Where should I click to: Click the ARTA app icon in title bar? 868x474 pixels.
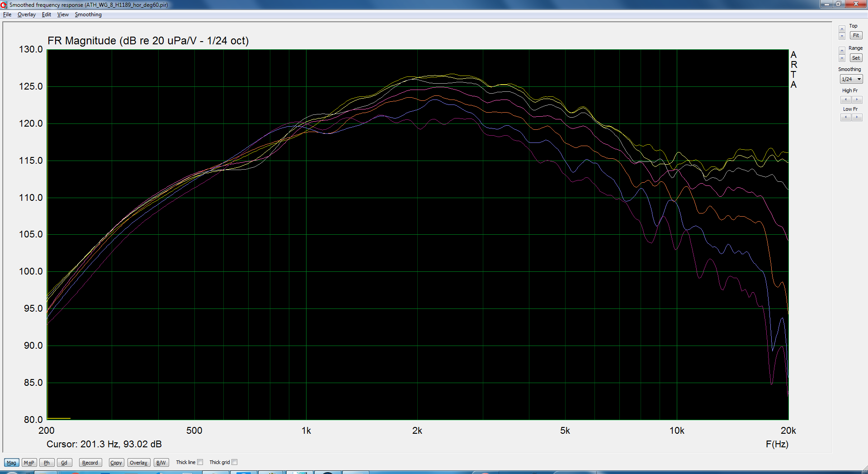click(4, 5)
